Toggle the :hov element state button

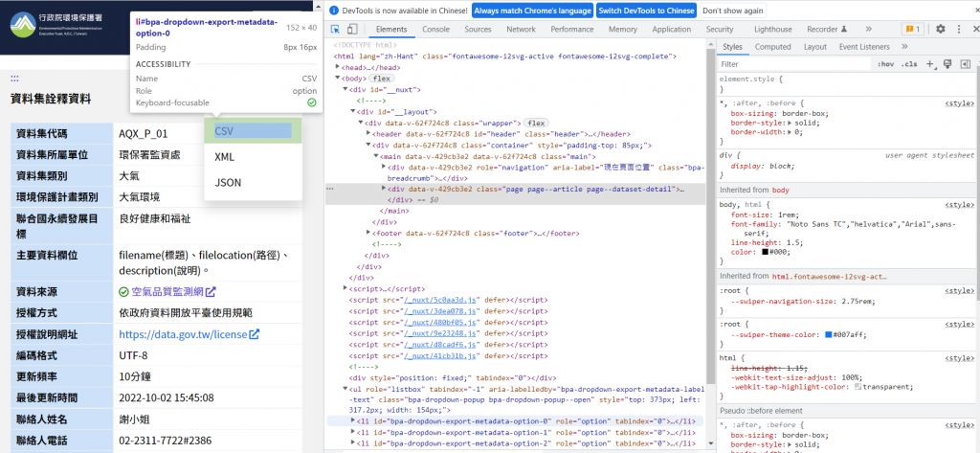coord(885,64)
